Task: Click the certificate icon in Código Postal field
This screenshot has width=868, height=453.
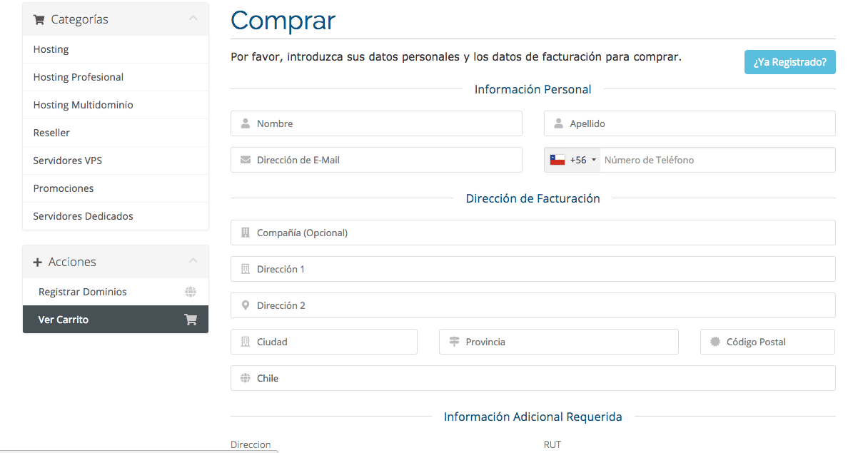Action: (x=715, y=342)
